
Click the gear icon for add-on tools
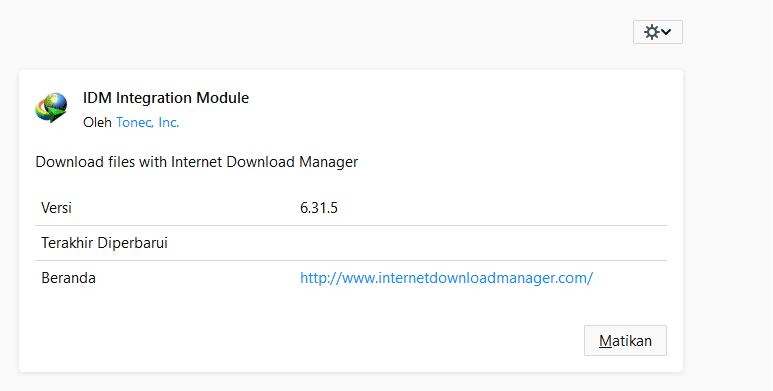(x=652, y=32)
